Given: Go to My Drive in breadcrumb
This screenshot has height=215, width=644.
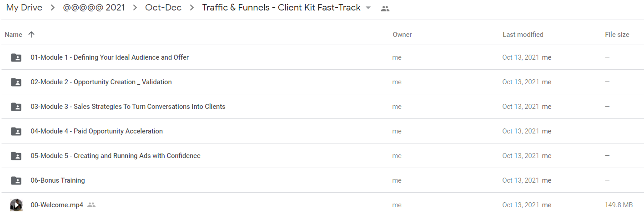Looking at the screenshot, I should click(24, 8).
